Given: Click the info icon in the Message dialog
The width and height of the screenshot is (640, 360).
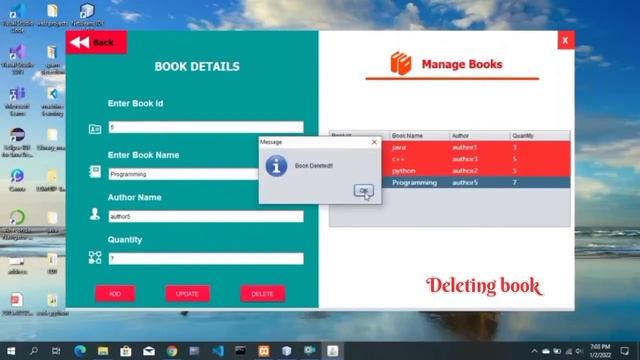Looking at the screenshot, I should 276,166.
